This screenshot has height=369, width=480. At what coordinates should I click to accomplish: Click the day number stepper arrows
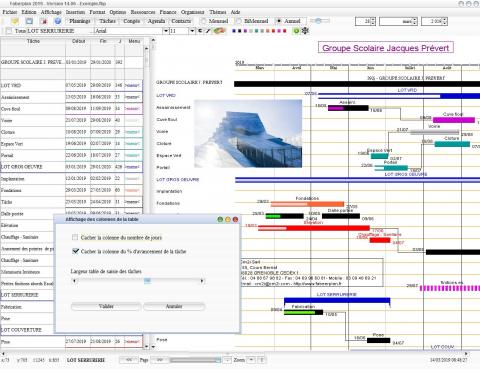(x=373, y=21)
